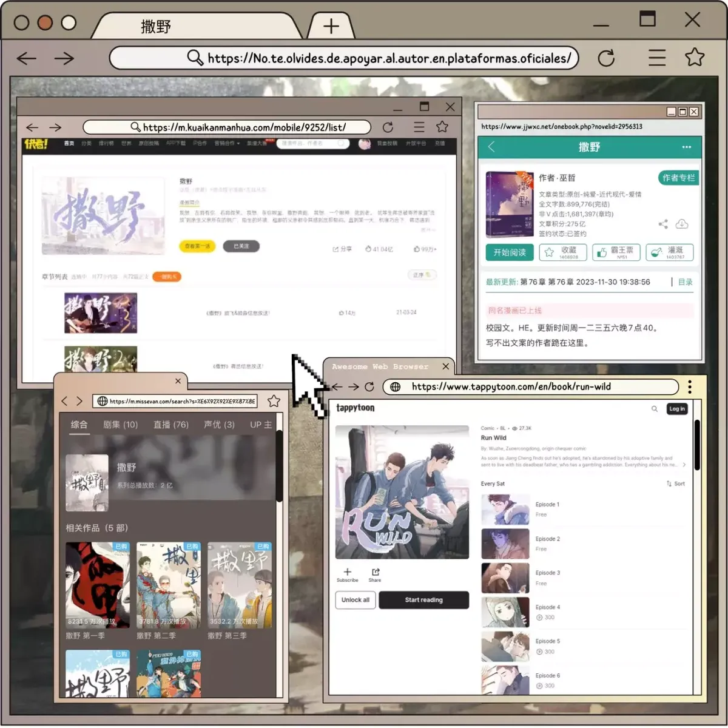The width and height of the screenshot is (728, 728).
Task: Switch to the 剧集 (10) tab
Action: point(120,425)
